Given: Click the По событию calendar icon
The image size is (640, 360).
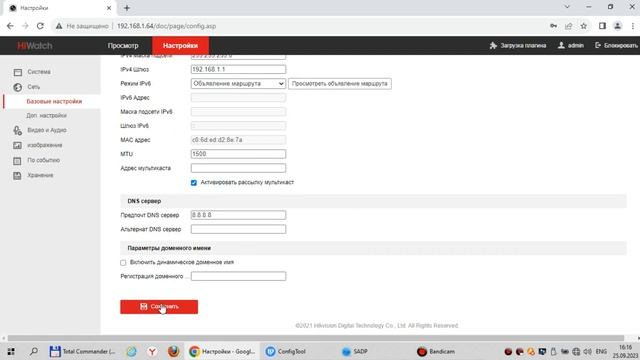Looking at the screenshot, I should pos(17,160).
